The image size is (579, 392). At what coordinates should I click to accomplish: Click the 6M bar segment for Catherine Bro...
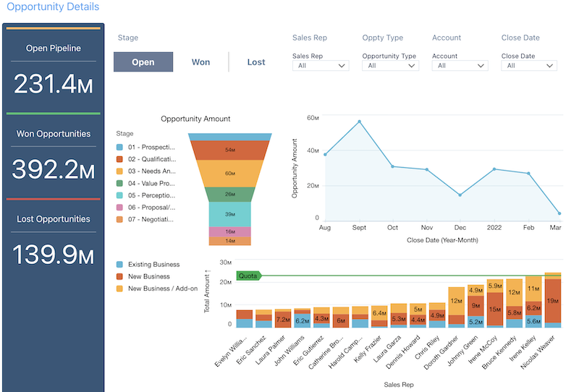point(340,321)
